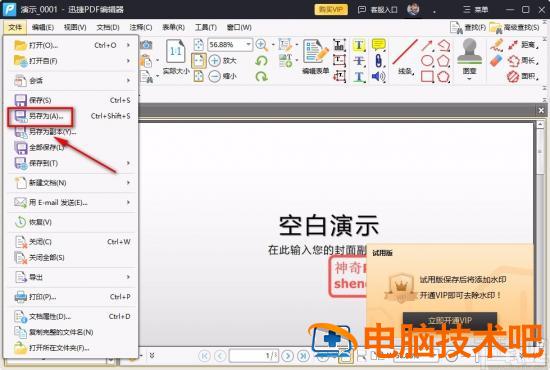Choose 打开(O)... from file menu
The width and height of the screenshot is (550, 370).
click(x=70, y=45)
